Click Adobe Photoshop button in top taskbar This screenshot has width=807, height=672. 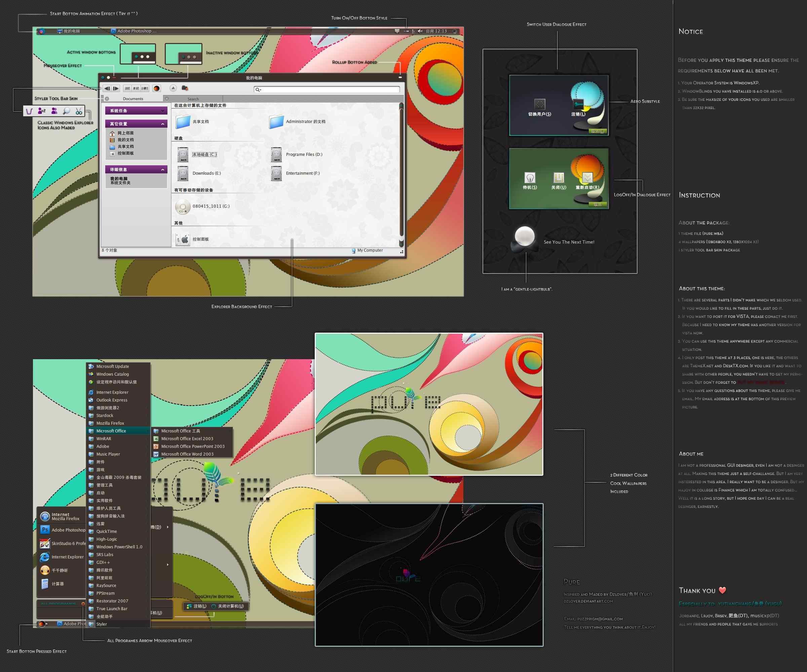click(134, 31)
